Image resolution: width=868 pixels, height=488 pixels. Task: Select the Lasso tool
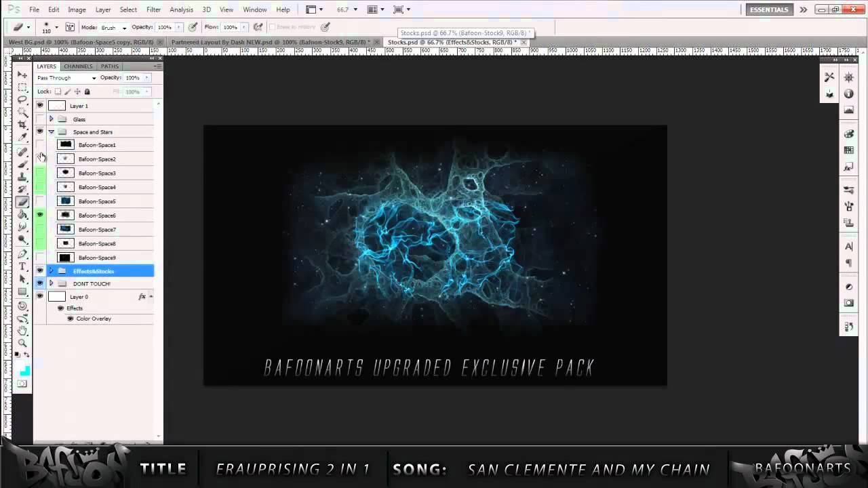(22, 100)
